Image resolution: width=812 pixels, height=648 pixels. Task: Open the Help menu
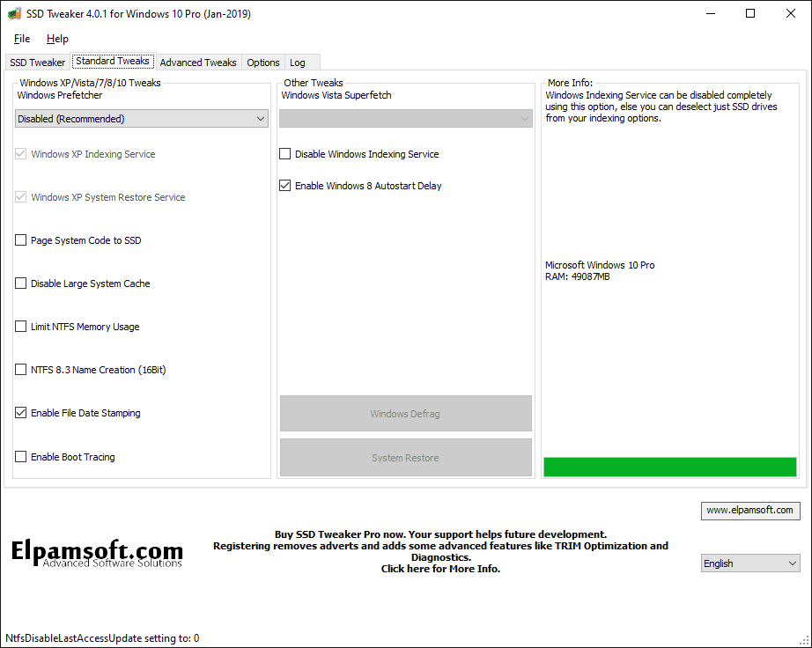[x=57, y=39]
